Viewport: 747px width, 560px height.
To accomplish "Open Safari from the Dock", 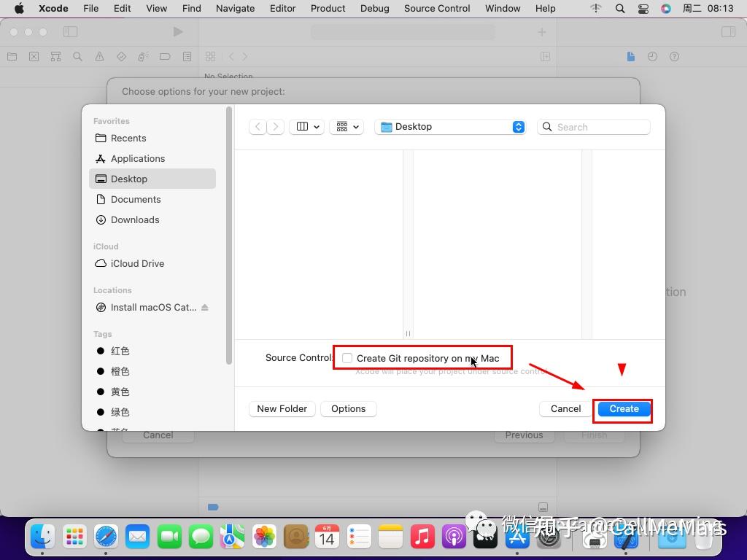I will click(106, 537).
